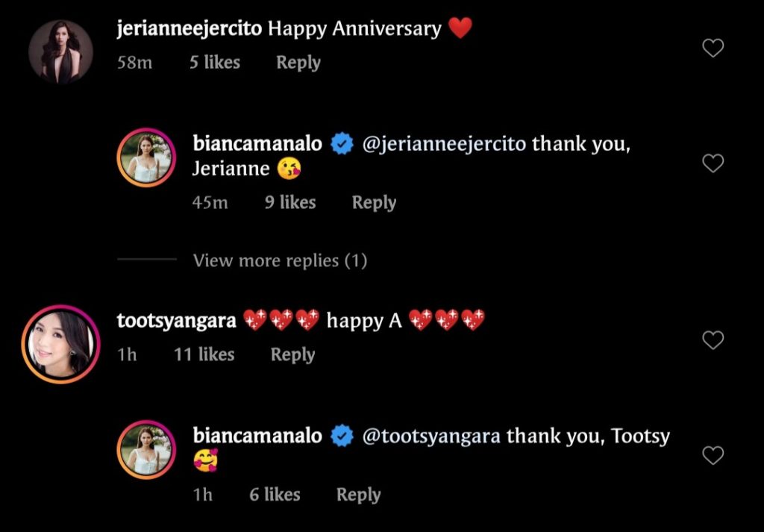The height and width of the screenshot is (532, 764).
Task: Open the tootsyangara username link
Action: (176, 321)
